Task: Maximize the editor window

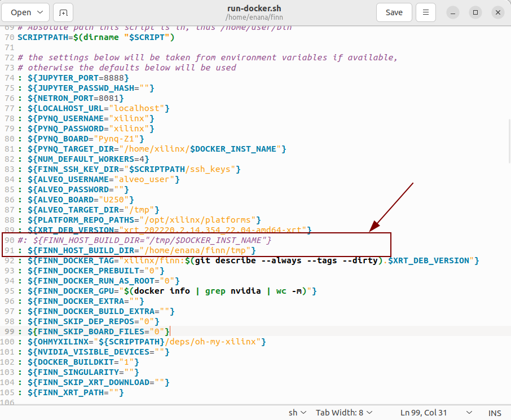Action: [x=475, y=12]
